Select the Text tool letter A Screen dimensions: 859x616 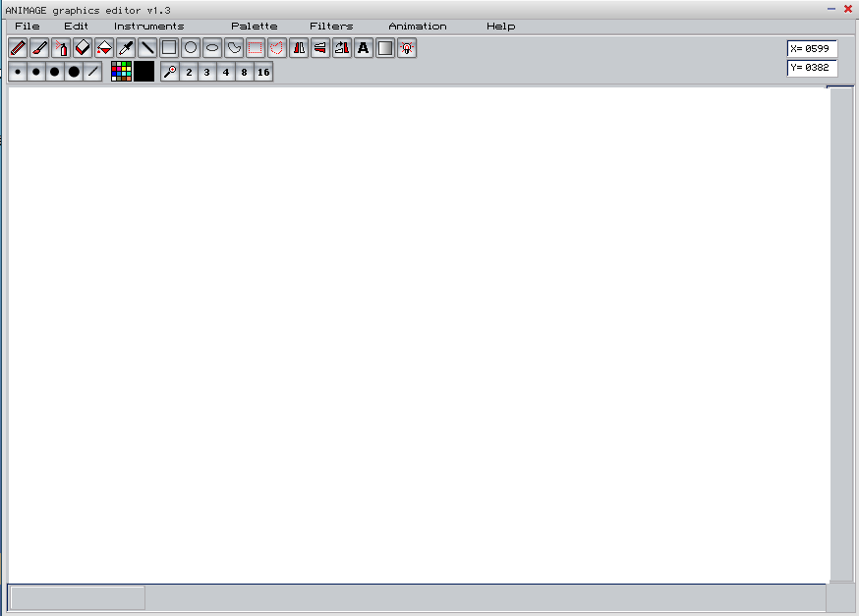coord(364,48)
